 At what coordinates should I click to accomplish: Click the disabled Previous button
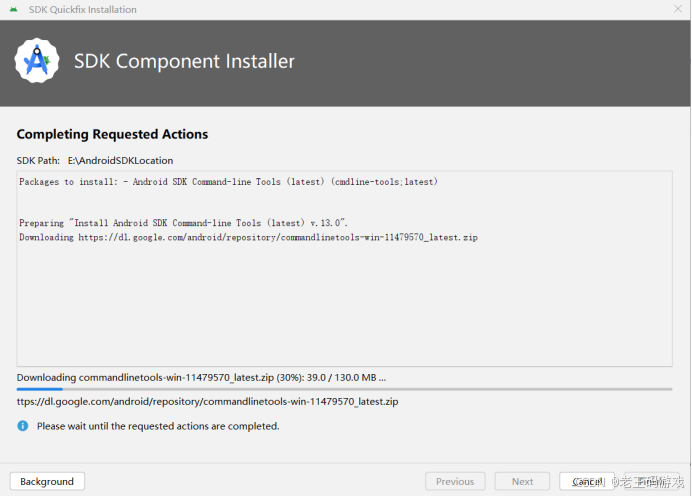click(455, 481)
